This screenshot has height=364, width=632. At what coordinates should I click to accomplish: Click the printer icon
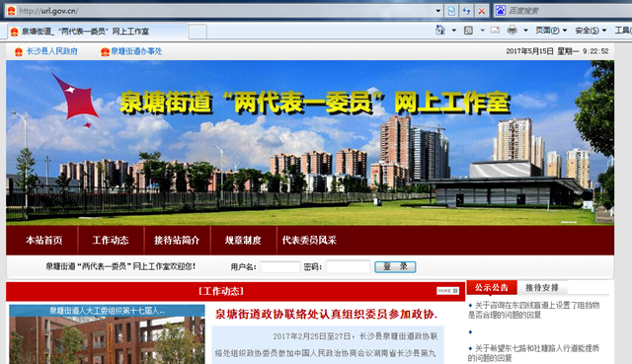coord(512,31)
